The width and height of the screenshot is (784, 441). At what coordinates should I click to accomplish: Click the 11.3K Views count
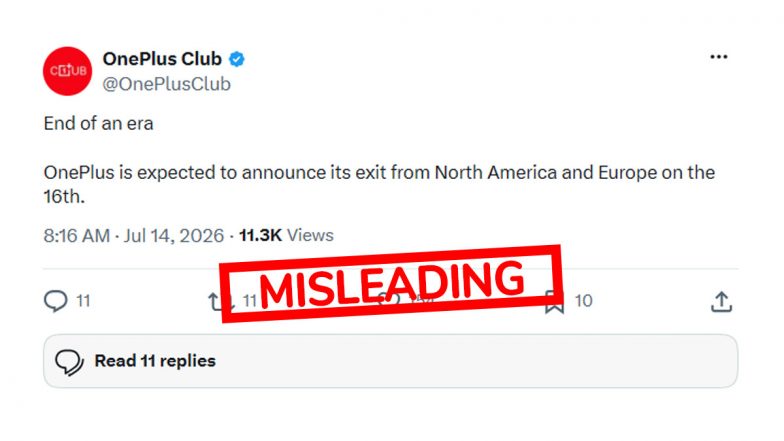pos(286,235)
